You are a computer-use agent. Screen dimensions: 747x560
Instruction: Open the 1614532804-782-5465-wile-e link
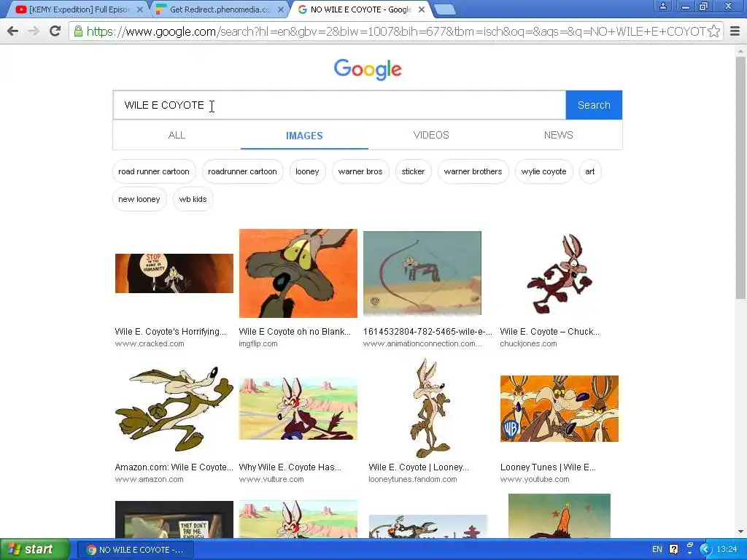(427, 332)
